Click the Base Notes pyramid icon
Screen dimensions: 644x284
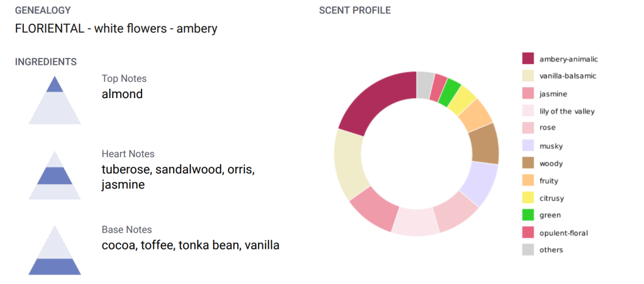pyautogui.click(x=55, y=251)
